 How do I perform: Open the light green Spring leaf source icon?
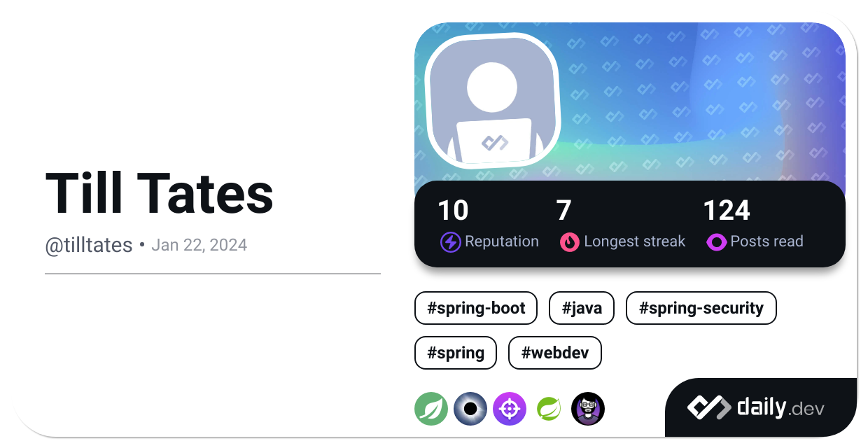point(549,409)
